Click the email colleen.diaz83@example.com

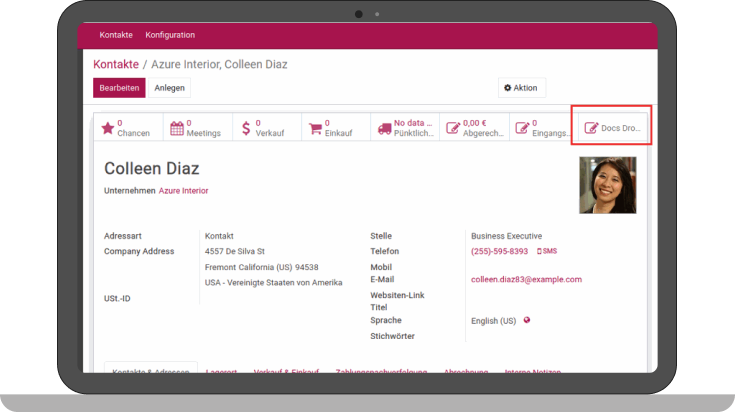(x=526, y=280)
